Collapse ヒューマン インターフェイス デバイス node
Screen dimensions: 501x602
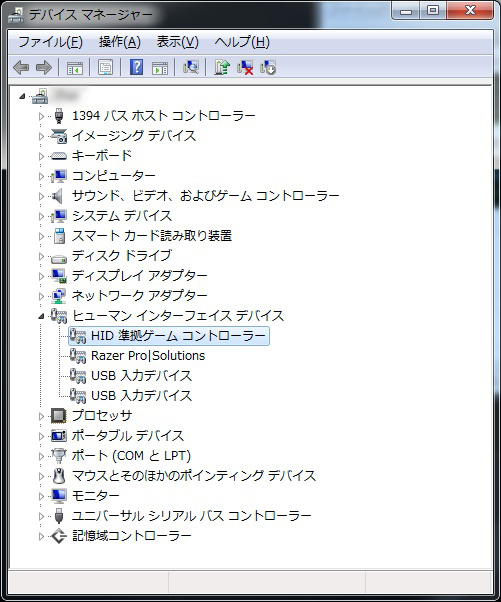[41, 316]
